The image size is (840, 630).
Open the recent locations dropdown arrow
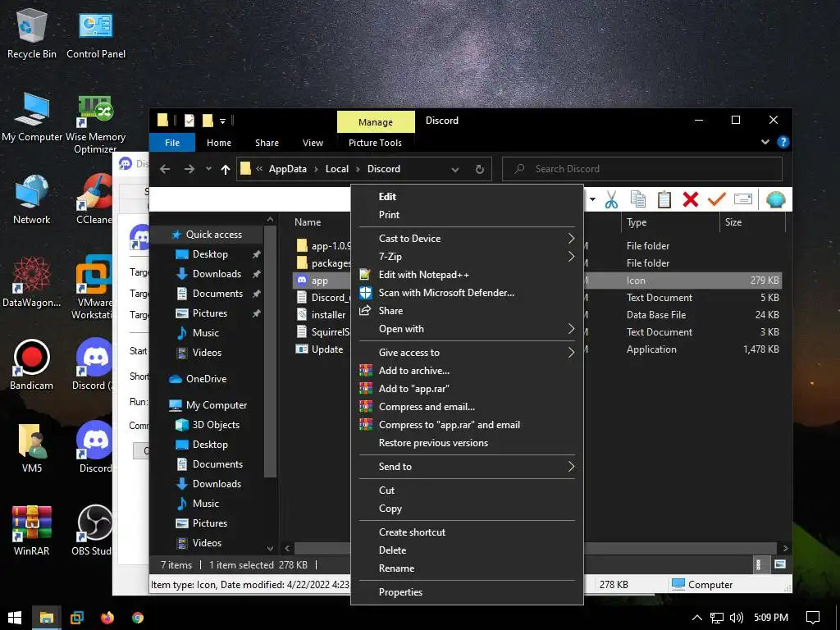coord(208,169)
